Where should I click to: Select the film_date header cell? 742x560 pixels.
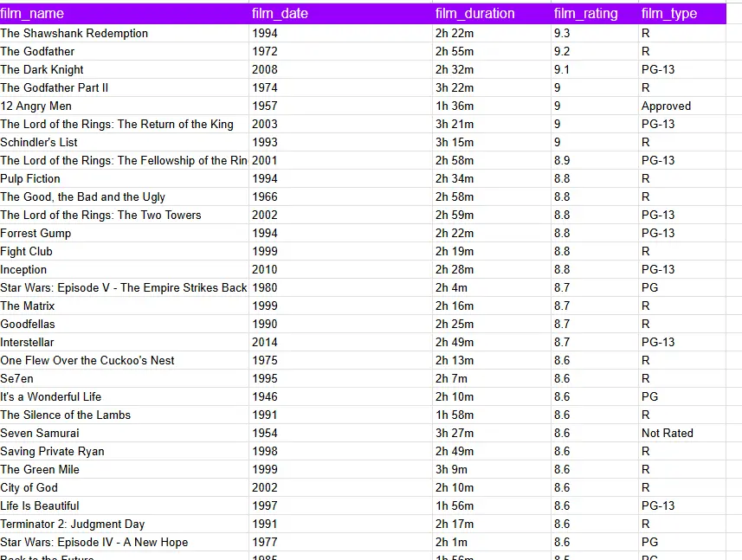pyautogui.click(x=341, y=13)
